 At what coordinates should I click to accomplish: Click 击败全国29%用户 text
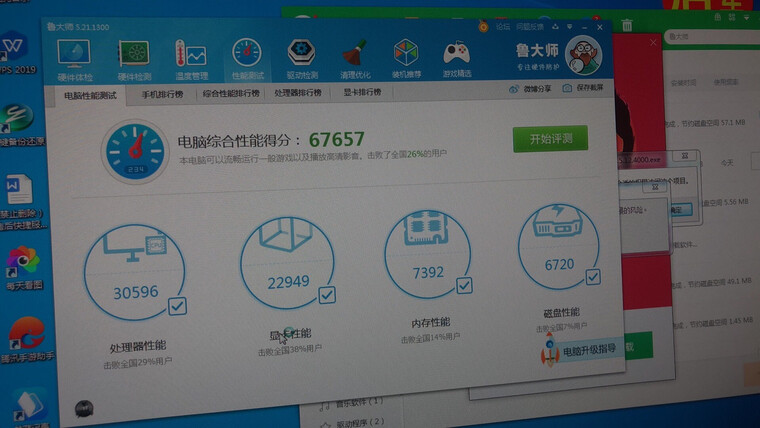pyautogui.click(x=138, y=362)
